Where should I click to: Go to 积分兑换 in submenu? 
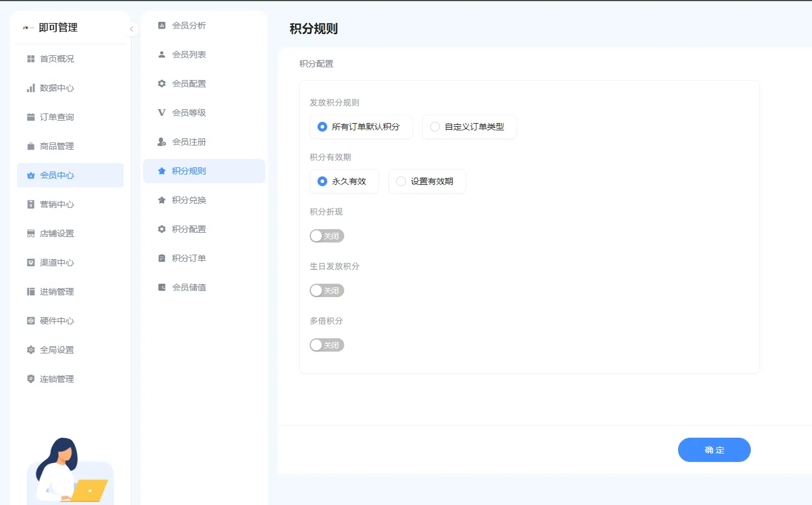(x=188, y=200)
